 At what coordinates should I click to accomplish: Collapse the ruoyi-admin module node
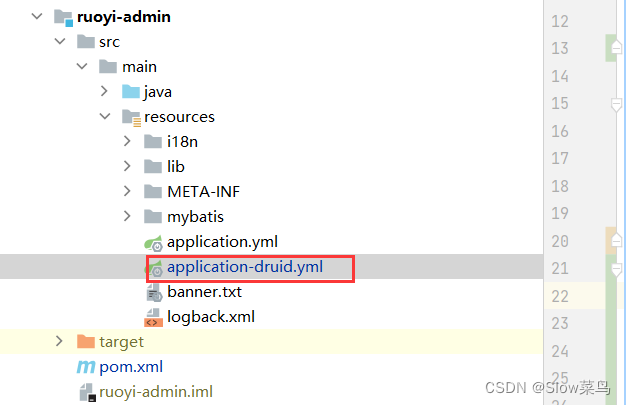[37, 16]
